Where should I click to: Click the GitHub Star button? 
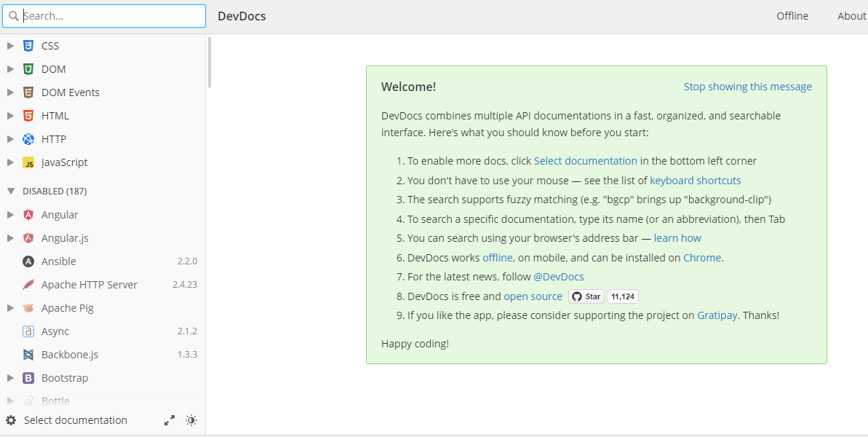pyautogui.click(x=586, y=296)
